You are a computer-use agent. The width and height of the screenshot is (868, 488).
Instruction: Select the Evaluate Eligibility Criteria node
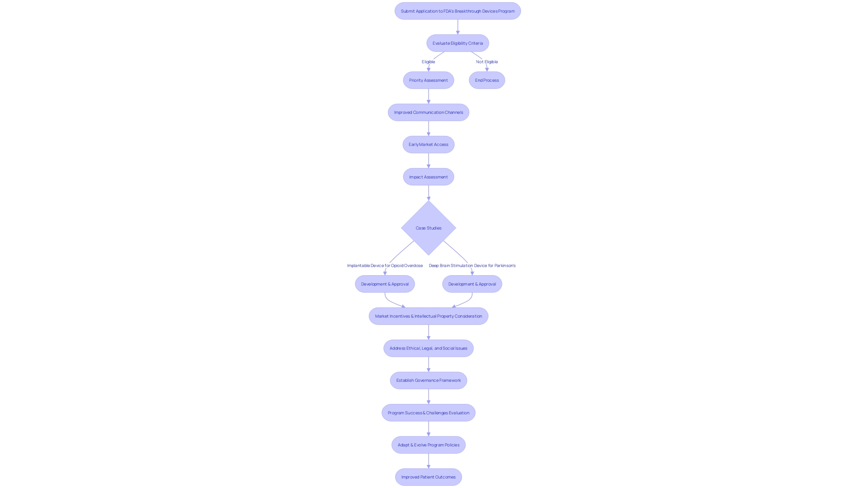458,42
